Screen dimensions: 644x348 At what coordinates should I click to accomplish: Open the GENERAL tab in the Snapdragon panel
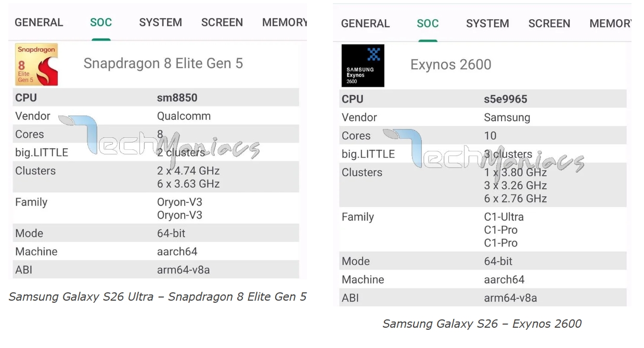pos(39,22)
